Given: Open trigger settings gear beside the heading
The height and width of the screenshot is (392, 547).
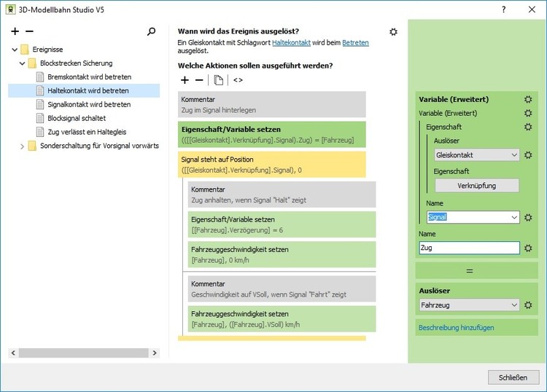Looking at the screenshot, I should [394, 32].
